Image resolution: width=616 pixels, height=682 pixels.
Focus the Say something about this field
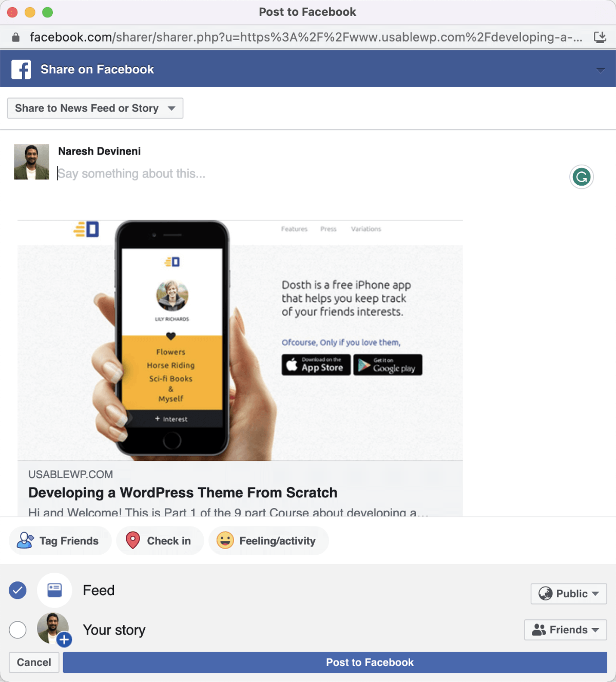click(x=308, y=174)
